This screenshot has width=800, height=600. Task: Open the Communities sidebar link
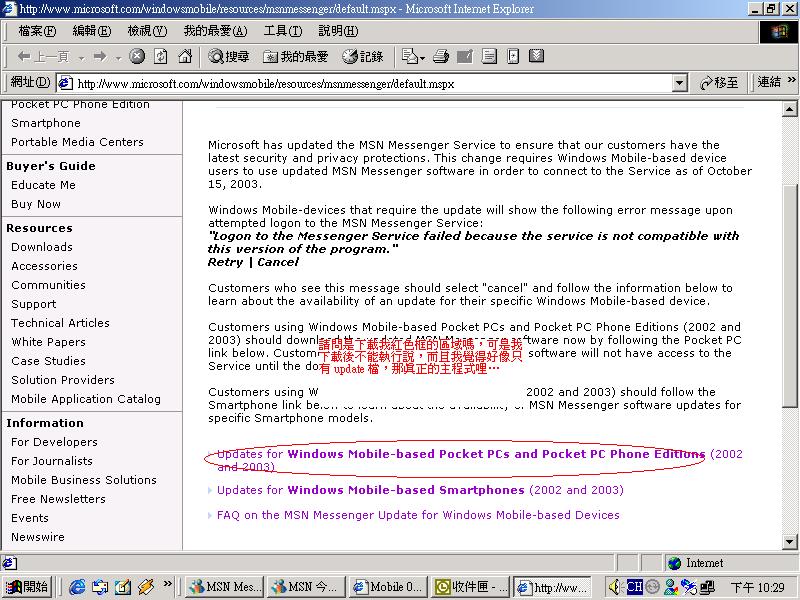tap(48, 285)
